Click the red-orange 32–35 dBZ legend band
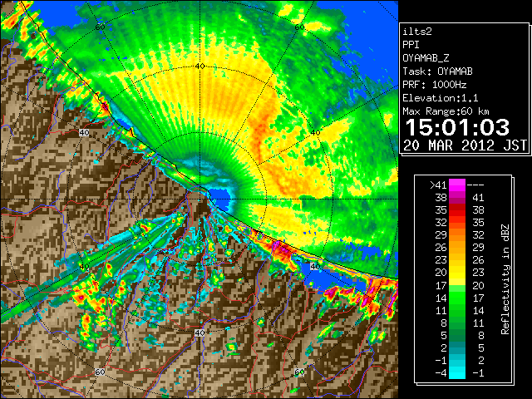 (x=457, y=223)
